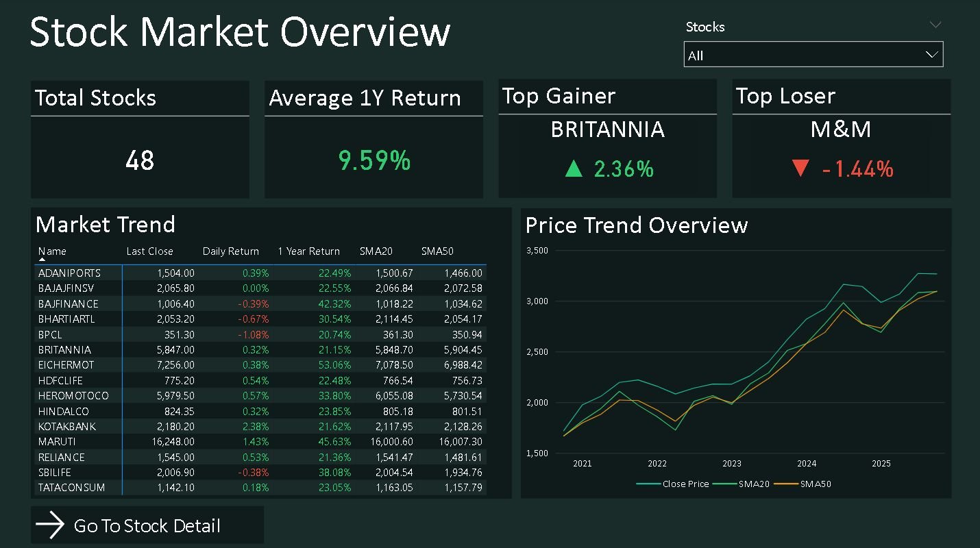Viewport: 980px width, 548px height.
Task: Click BPCL's Daily Return -1.08%
Action: coord(254,334)
